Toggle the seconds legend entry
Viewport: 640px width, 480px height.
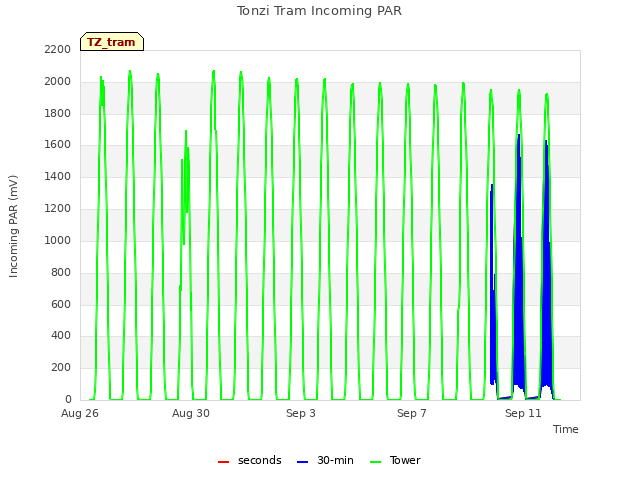(x=249, y=460)
